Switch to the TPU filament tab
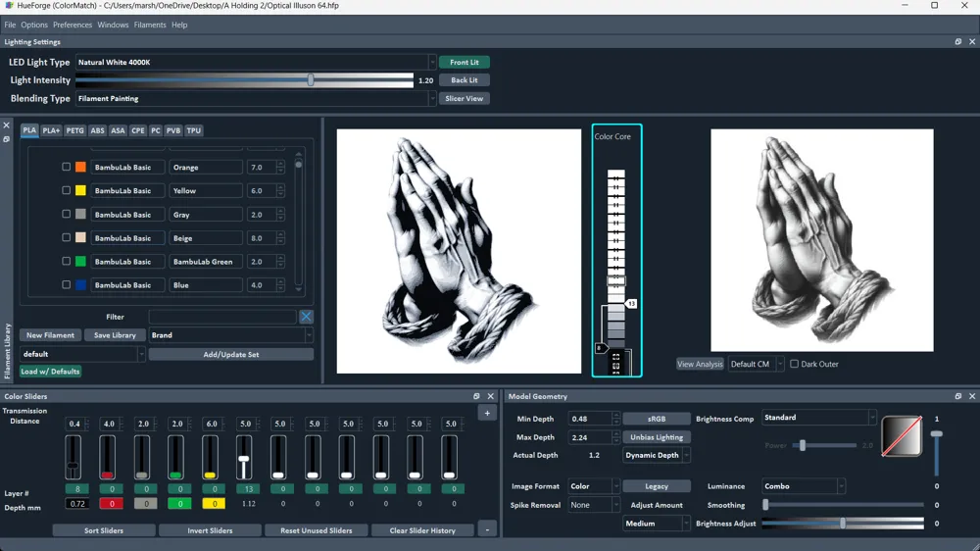 194,130
